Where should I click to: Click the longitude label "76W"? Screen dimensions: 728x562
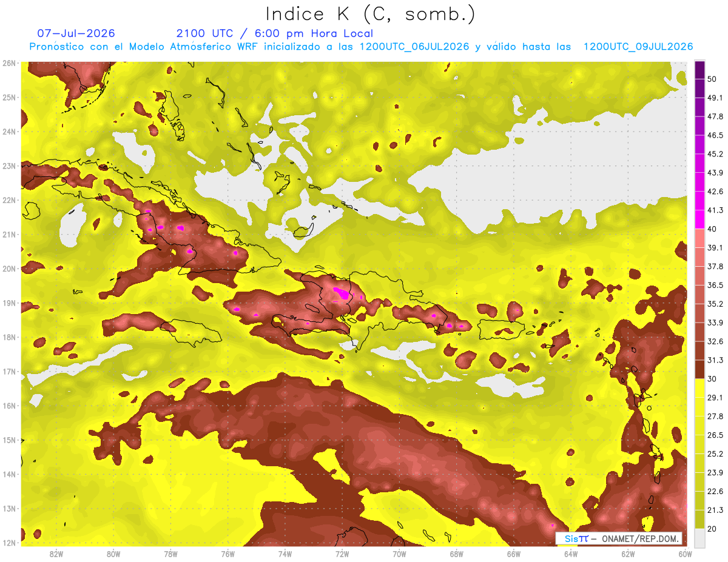[x=228, y=554]
